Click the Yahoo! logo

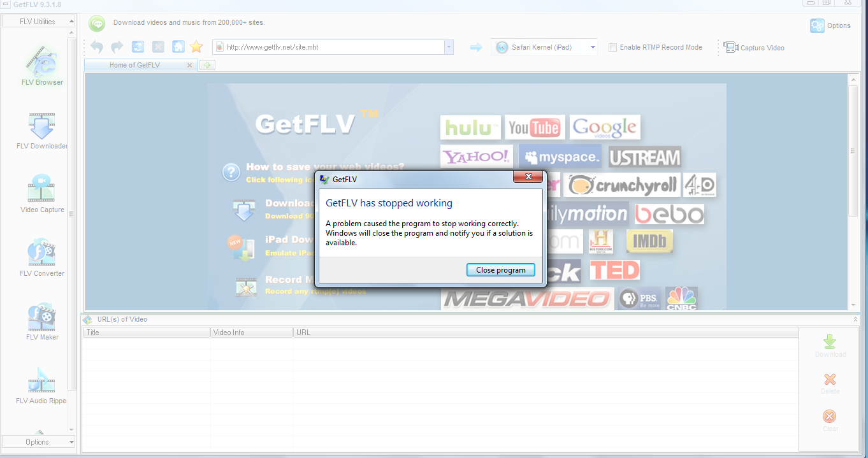coord(477,157)
